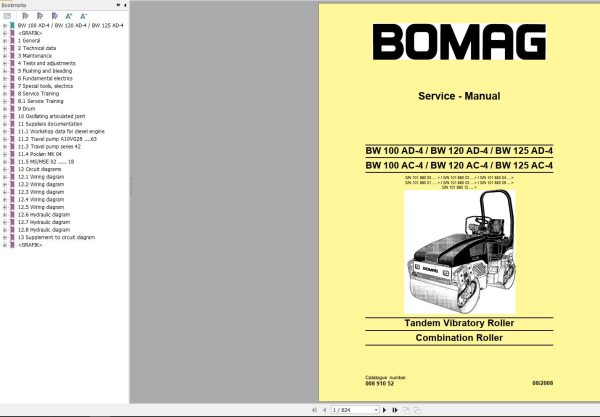Click the Tandem Vibratory Roller text
The width and height of the screenshot is (600, 417).
[459, 323]
